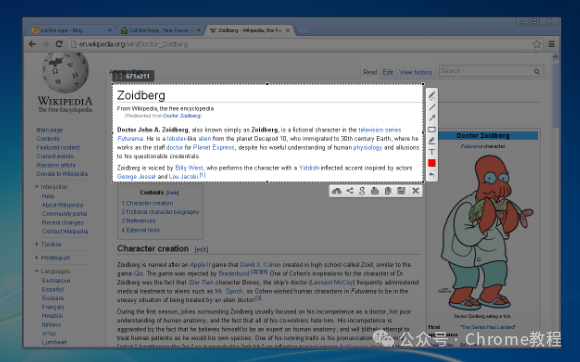
Task: Select the Rectangle tool in Lightshot toolbar
Action: [x=432, y=129]
